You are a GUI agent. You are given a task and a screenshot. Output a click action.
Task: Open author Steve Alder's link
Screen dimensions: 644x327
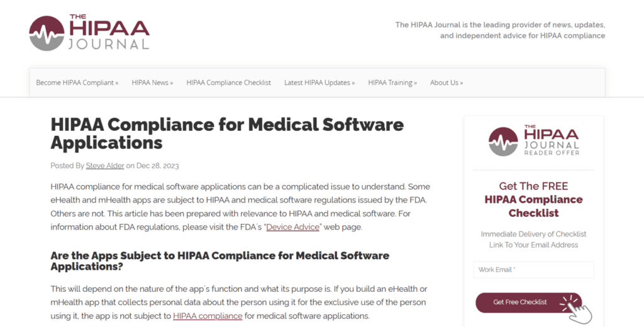click(x=105, y=166)
